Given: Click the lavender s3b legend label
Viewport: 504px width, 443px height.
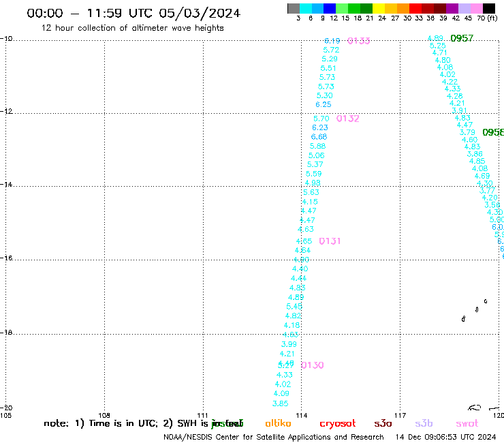Looking at the screenshot, I should pos(424,423).
